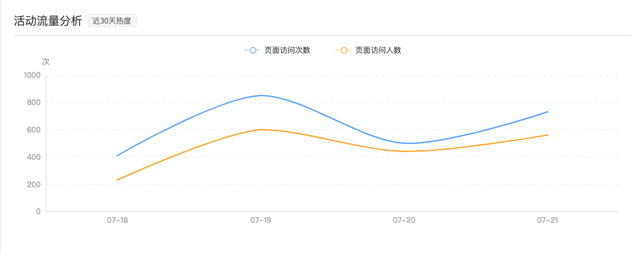The height and width of the screenshot is (254, 644).
Task: Click the 600 y-axis value
Action: (x=34, y=129)
